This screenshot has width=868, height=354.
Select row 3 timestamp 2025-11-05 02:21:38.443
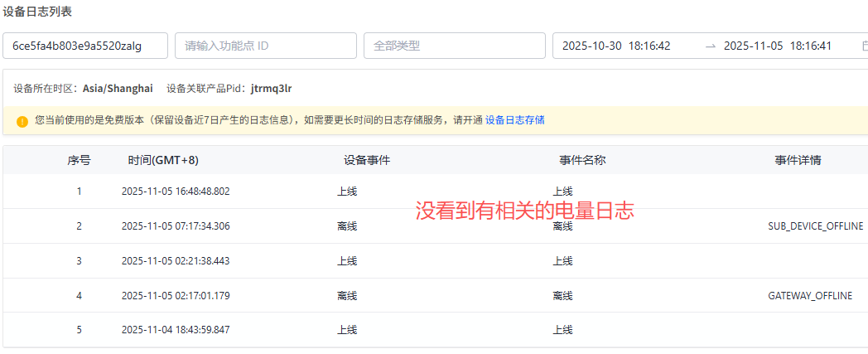pyautogui.click(x=176, y=261)
